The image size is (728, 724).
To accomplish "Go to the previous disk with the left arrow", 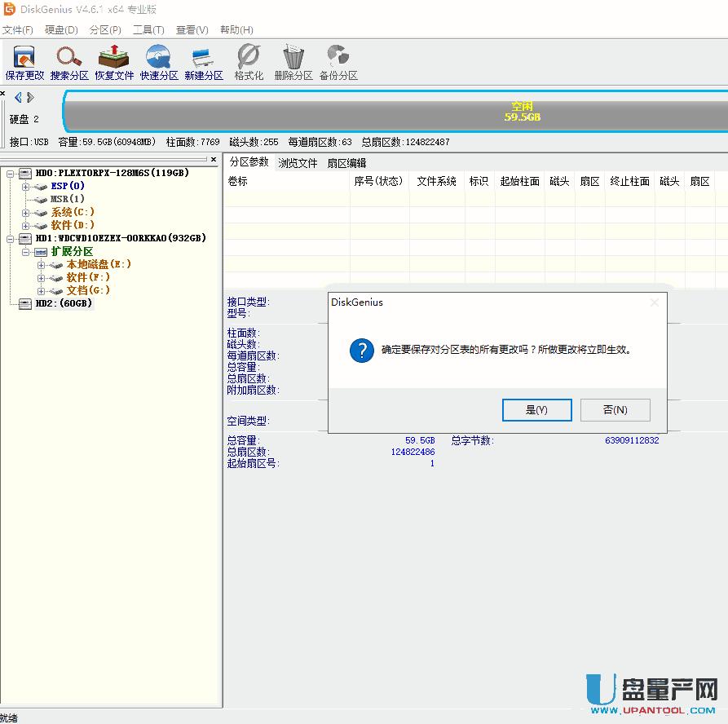I will [x=18, y=97].
